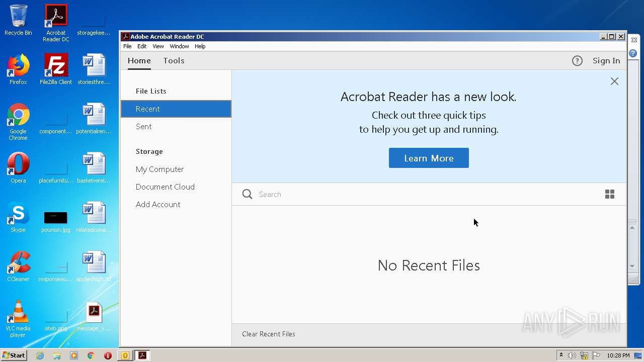
Task: Open appliedhigh.rtf document
Action: pos(94,266)
